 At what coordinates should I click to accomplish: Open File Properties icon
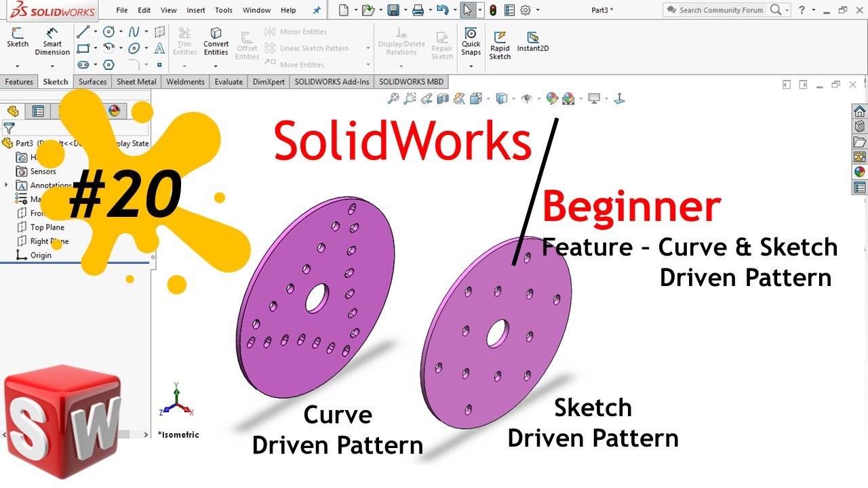coord(509,10)
